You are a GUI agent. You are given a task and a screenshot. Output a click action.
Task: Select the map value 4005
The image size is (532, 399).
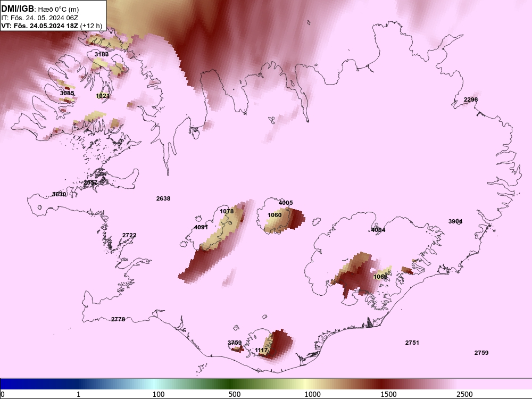(286, 203)
